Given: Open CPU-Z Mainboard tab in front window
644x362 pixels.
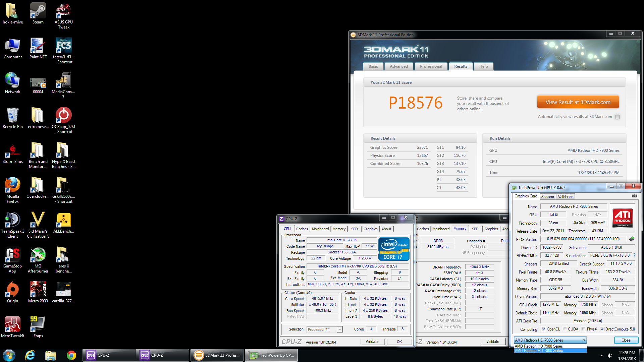Looking at the screenshot, I should coord(320,229).
